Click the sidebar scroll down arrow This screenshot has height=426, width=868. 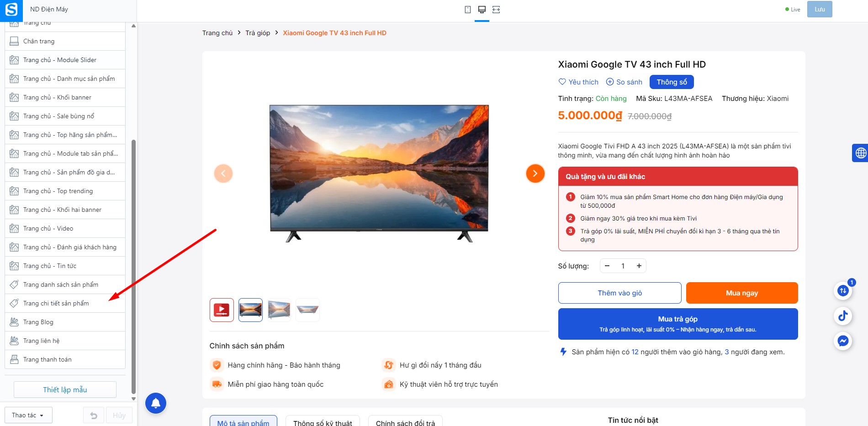click(133, 399)
